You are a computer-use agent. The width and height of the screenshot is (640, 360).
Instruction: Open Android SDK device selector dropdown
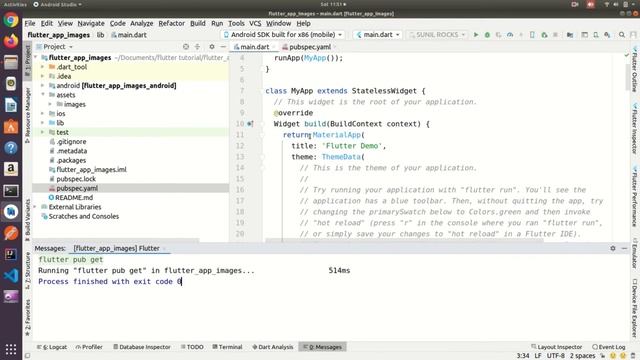(283, 35)
